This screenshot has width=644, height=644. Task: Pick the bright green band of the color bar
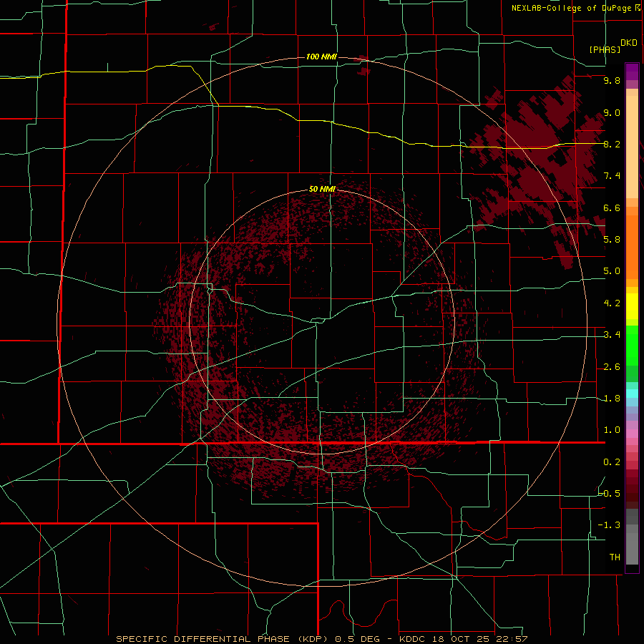click(x=632, y=345)
